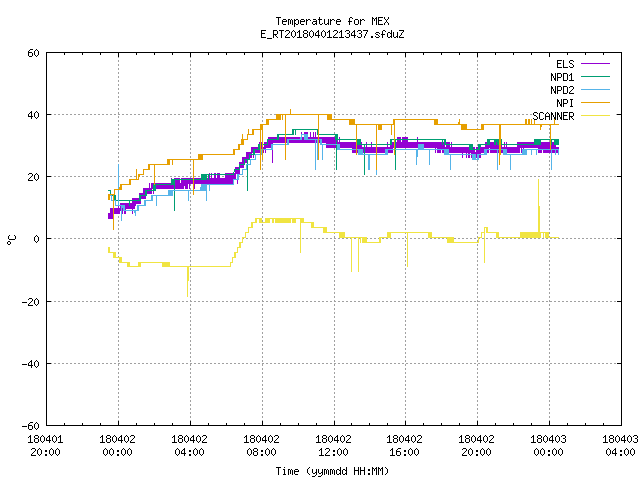The height and width of the screenshot is (480, 640).
Task: Click the SCANNER legend label
Action: click(x=553, y=116)
